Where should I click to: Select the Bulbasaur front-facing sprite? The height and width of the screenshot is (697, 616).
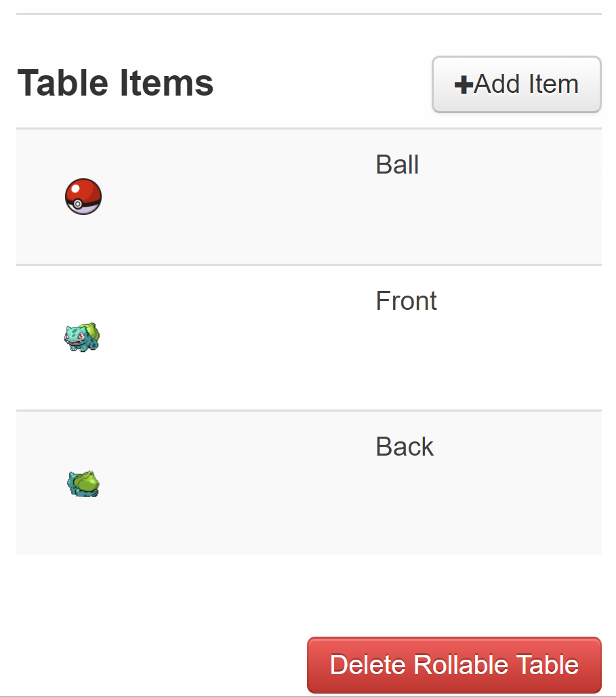click(x=82, y=337)
